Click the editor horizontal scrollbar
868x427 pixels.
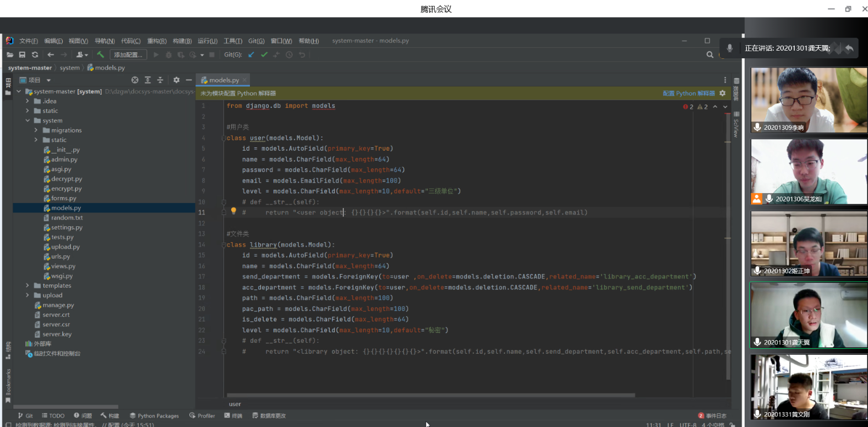(430, 395)
